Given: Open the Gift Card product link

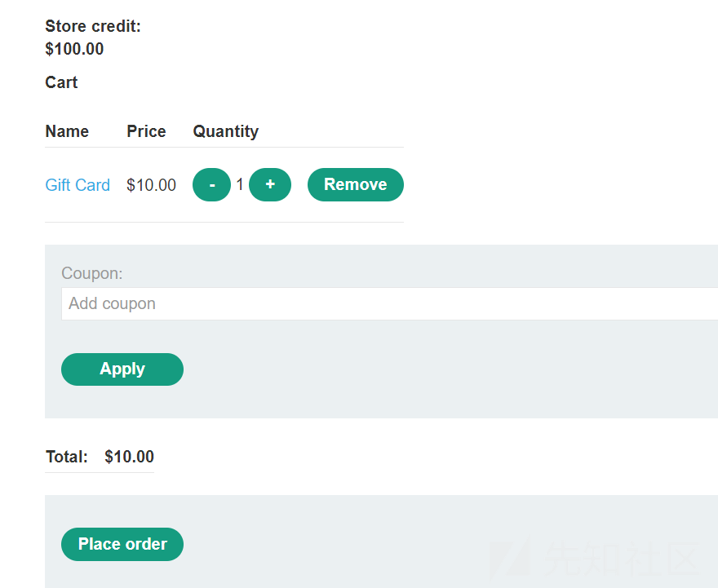Looking at the screenshot, I should pos(78,185).
